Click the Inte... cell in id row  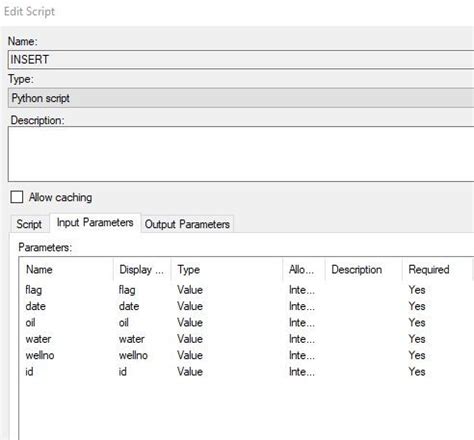tap(302, 371)
